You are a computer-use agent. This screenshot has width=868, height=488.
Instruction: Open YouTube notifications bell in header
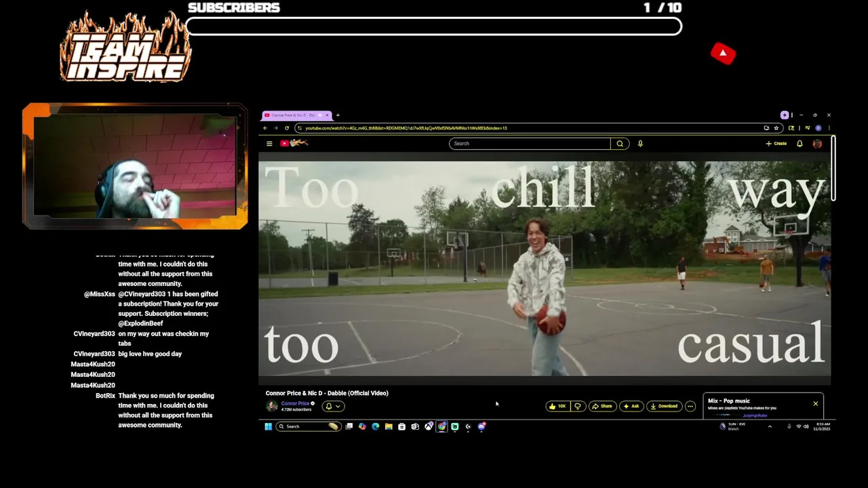point(800,144)
